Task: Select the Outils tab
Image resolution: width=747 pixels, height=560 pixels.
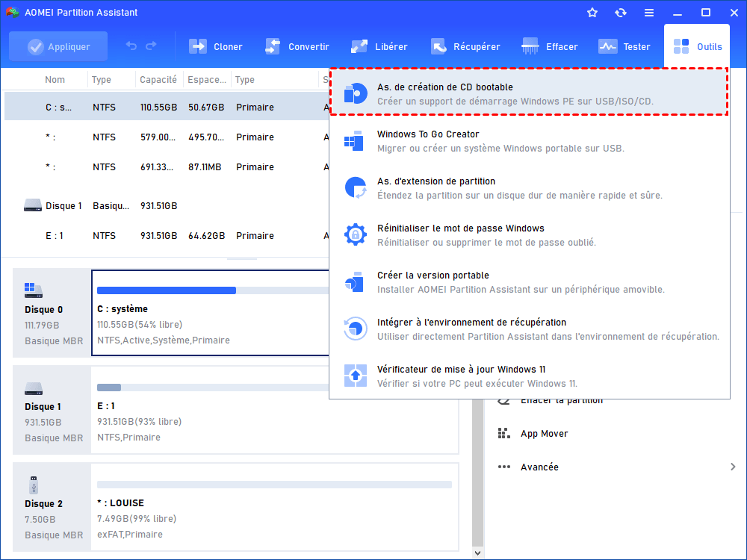Action: pyautogui.click(x=697, y=46)
